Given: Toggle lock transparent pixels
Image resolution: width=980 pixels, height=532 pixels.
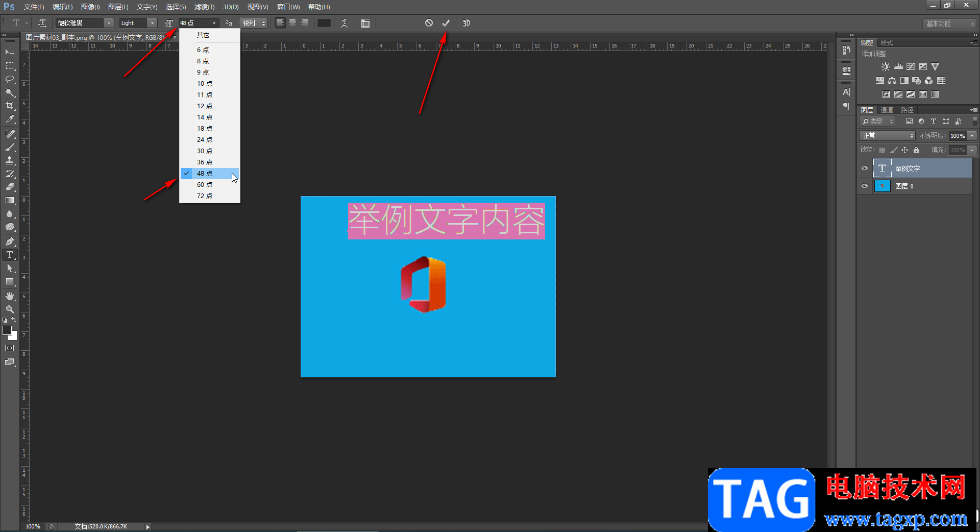Looking at the screenshot, I should (x=882, y=150).
